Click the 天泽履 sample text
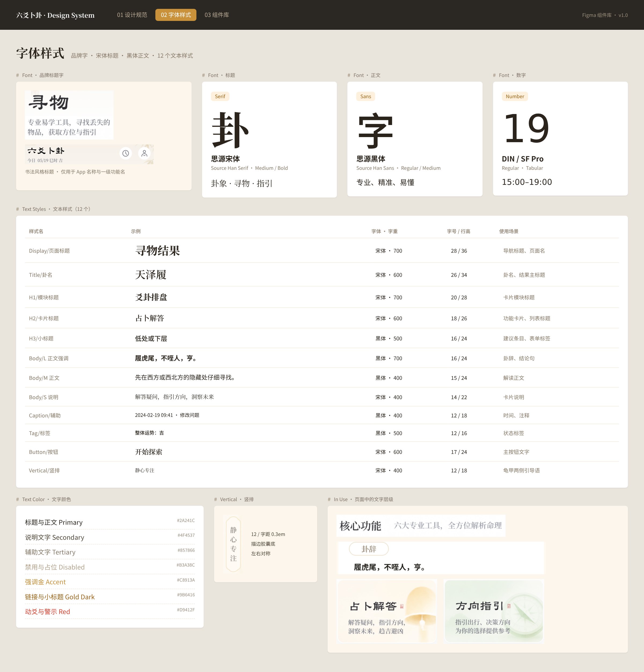The image size is (644, 672). pos(151,275)
